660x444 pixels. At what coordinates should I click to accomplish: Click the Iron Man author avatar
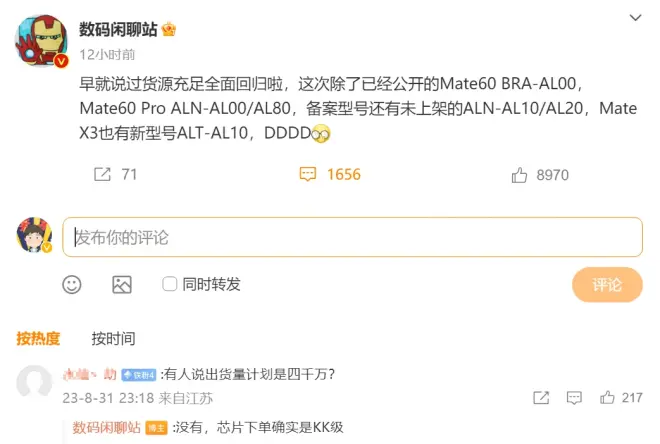click(x=41, y=41)
